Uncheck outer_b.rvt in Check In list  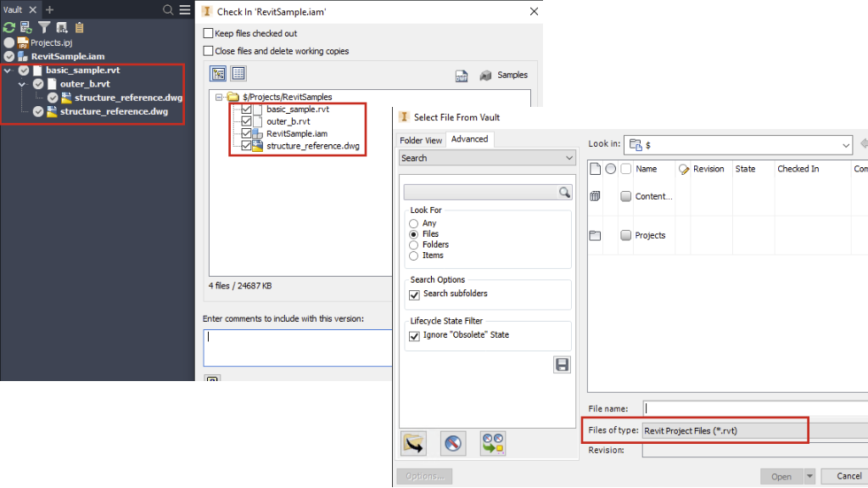(x=246, y=121)
